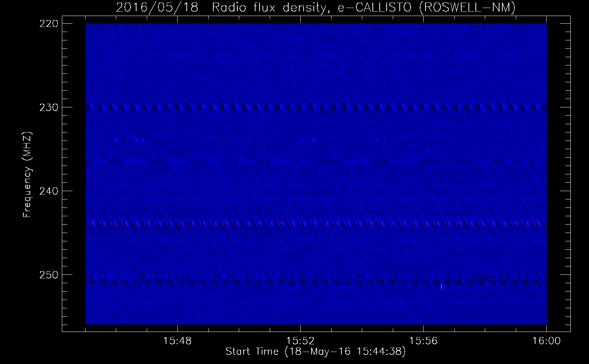Click the dark dashed band near 251 MHz
Screen dimensions: 589x364
[x=316, y=282]
